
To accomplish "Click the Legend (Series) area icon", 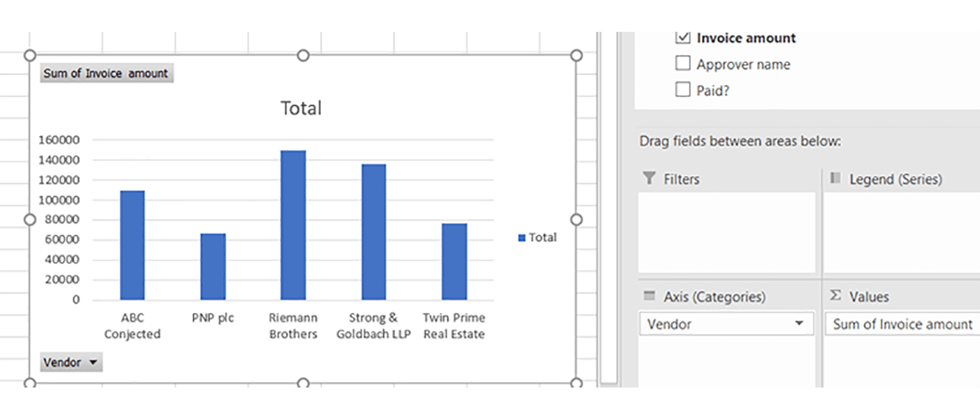I will [835, 178].
